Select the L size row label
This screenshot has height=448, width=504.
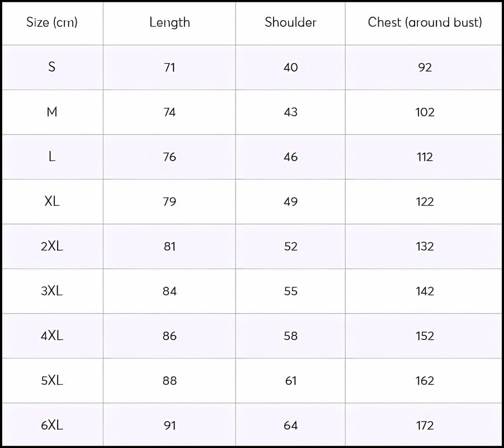[x=52, y=157]
